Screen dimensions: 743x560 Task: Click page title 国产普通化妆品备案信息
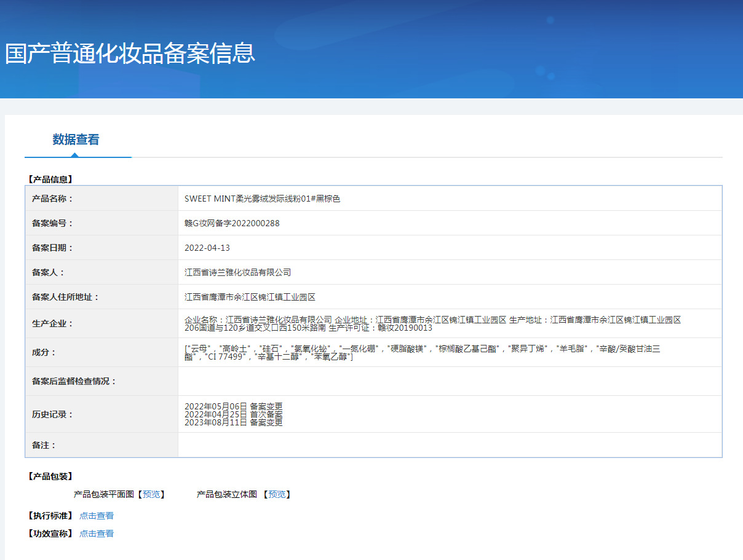(x=130, y=53)
